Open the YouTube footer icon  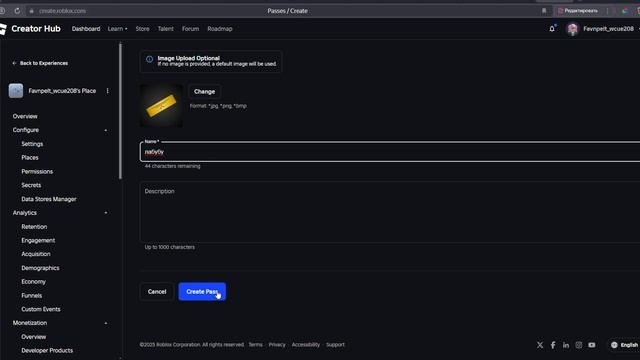point(592,345)
